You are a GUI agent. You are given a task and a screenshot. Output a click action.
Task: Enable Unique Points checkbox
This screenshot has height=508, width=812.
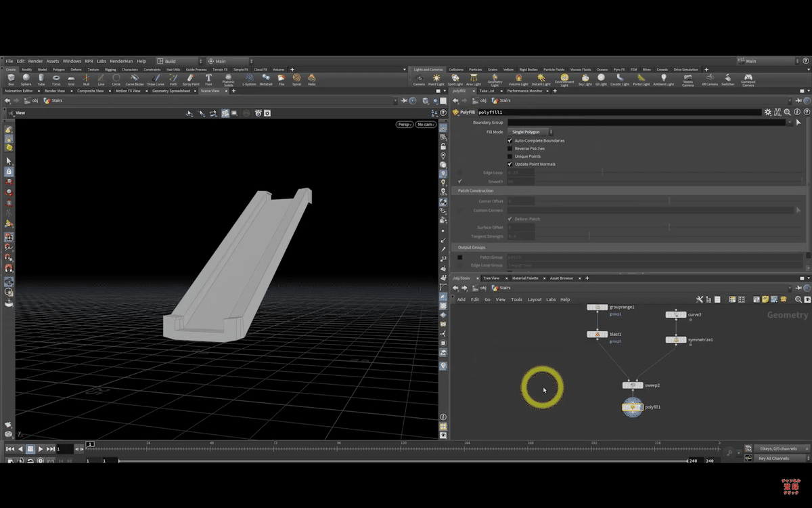point(510,156)
